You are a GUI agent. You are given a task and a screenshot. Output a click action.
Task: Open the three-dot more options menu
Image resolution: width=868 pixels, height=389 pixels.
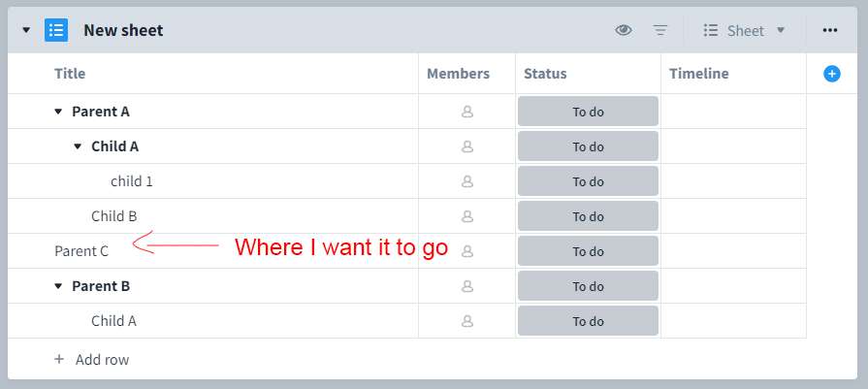[x=830, y=30]
